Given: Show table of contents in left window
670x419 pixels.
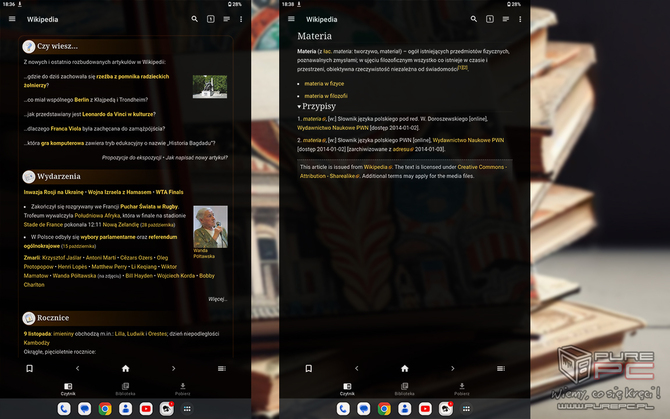Looking at the screenshot, I should click(226, 19).
